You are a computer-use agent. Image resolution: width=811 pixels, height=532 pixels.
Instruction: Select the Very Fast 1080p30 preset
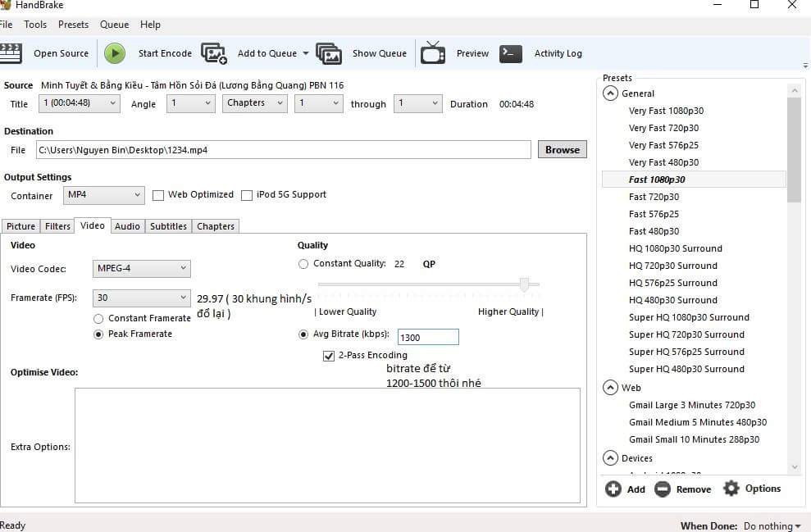click(x=666, y=111)
